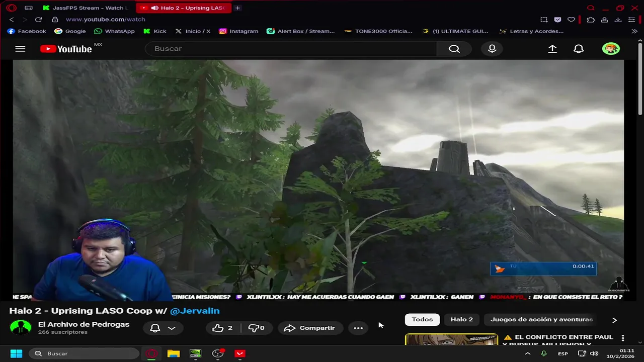The width and height of the screenshot is (644, 362).
Task: Search open tabs with the red magnifier
Action: (591, 8)
